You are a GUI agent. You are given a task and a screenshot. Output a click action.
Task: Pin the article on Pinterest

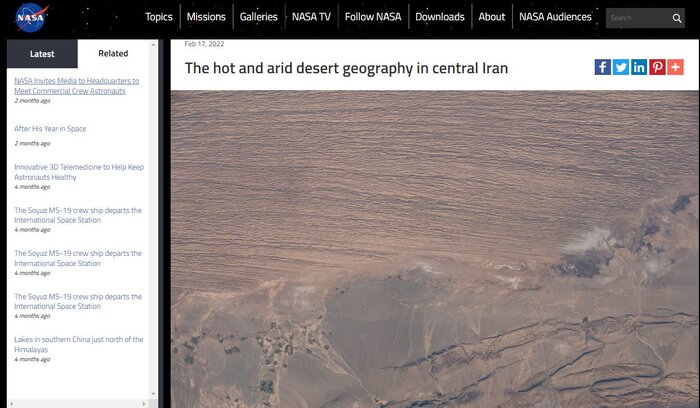click(657, 67)
